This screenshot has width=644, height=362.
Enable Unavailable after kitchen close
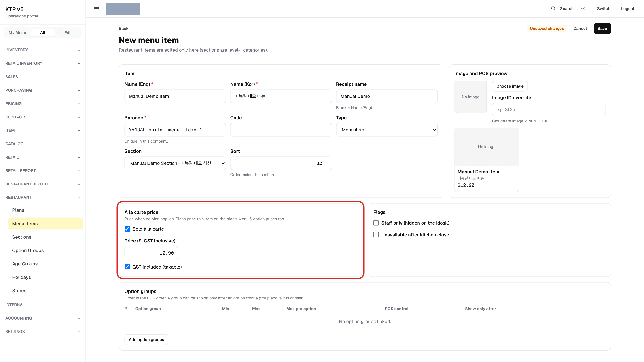pos(376,235)
